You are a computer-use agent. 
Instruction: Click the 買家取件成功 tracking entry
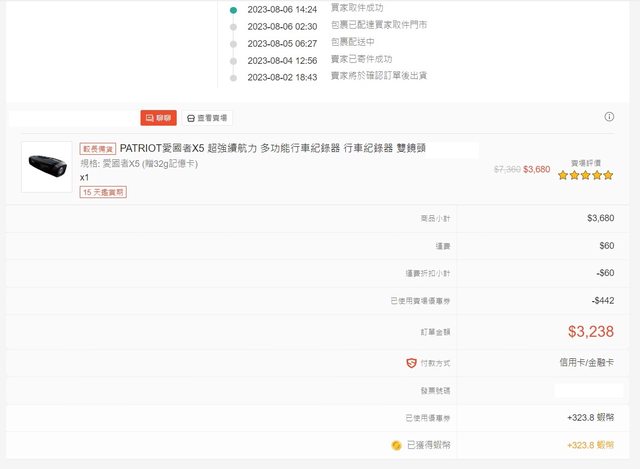point(356,9)
